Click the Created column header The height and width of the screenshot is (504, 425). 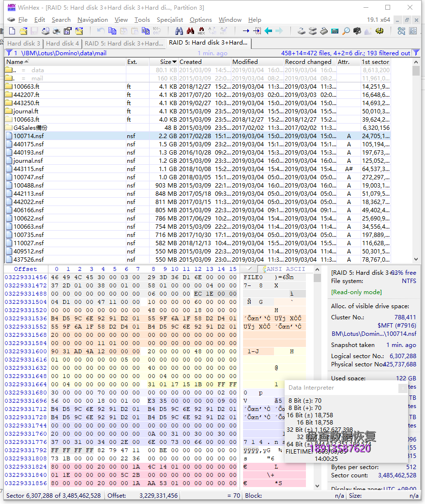coord(204,62)
